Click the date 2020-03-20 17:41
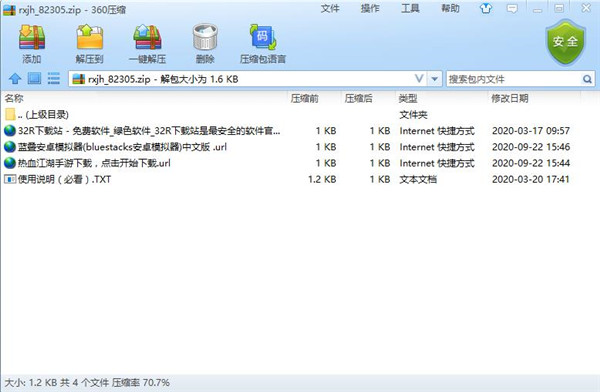Screen dimensions: 600x392 tap(531, 179)
